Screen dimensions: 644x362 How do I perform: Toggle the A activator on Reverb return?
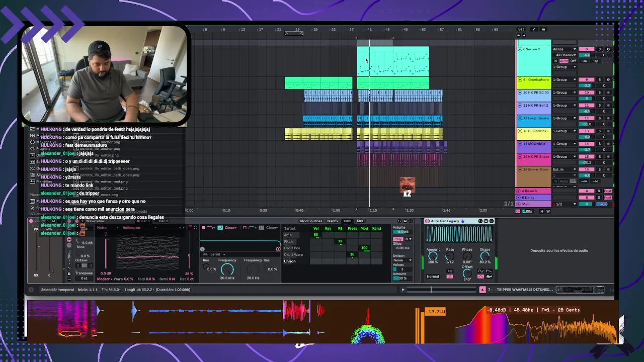tap(587, 191)
